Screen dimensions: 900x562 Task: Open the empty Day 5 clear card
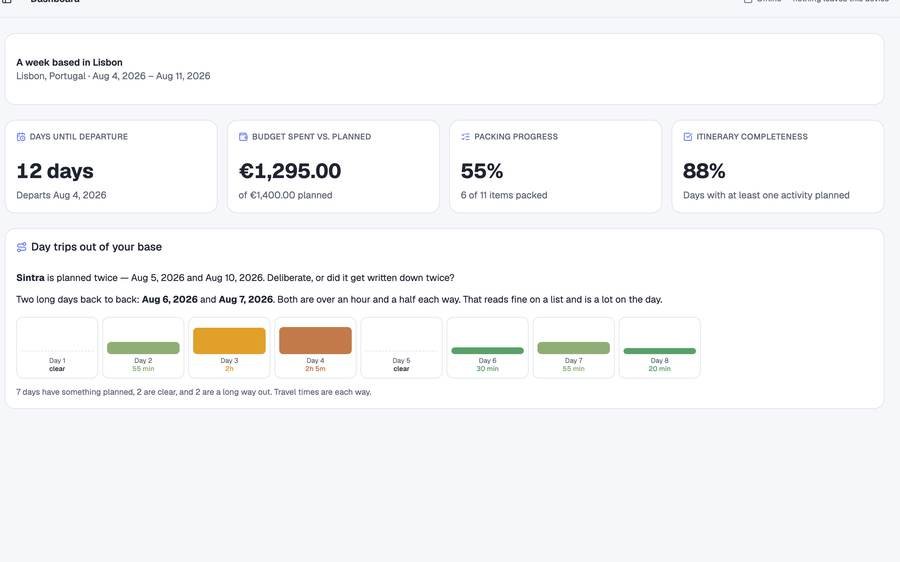401,348
